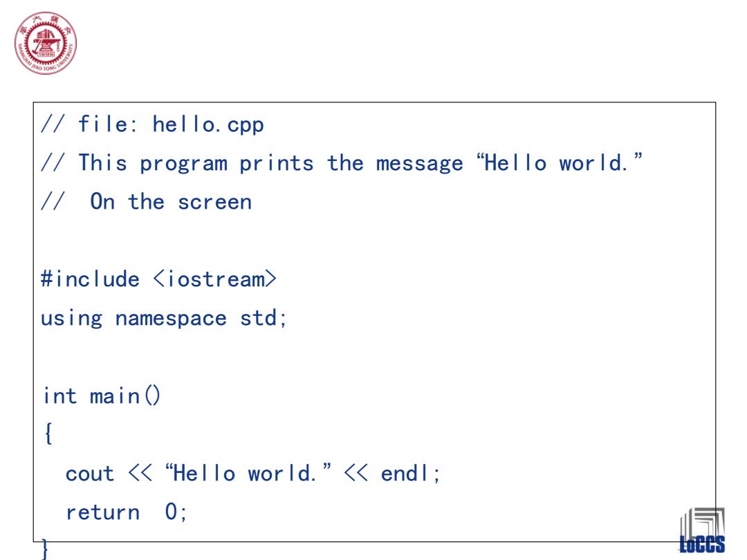
Task: Select the word "hello.cpp" in the first comment
Action: point(208,124)
